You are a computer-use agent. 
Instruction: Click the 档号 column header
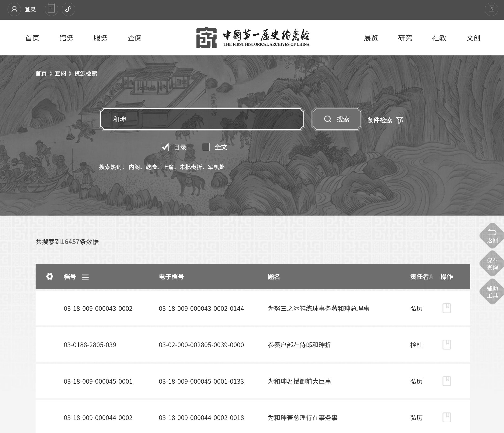pyautogui.click(x=70, y=277)
